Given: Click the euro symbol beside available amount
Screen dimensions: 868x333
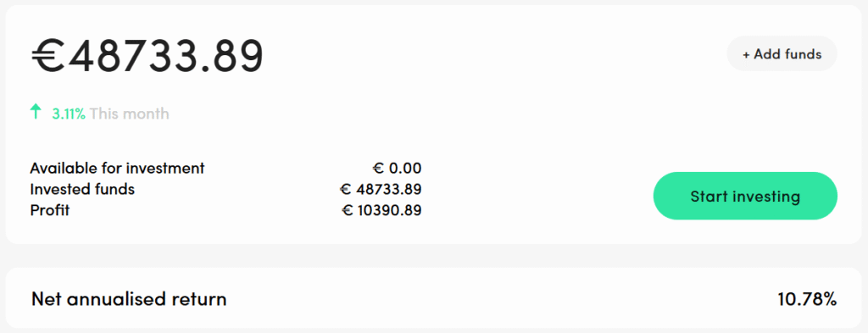Looking at the screenshot, I should point(378,168).
